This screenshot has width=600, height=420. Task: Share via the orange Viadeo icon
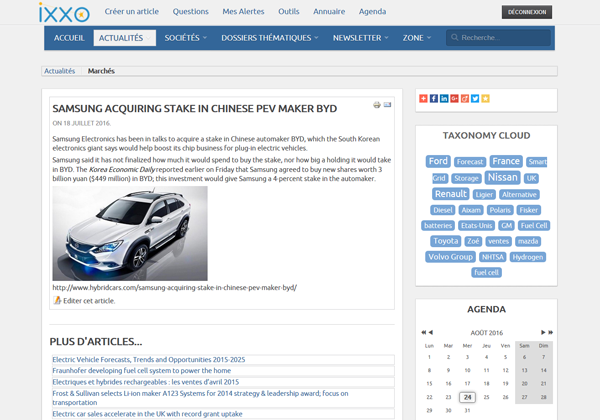465,99
